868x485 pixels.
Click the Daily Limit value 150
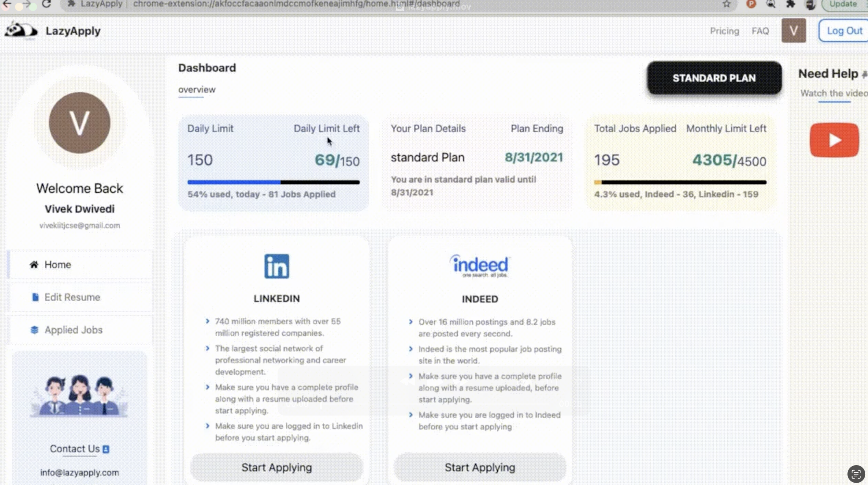[200, 160]
